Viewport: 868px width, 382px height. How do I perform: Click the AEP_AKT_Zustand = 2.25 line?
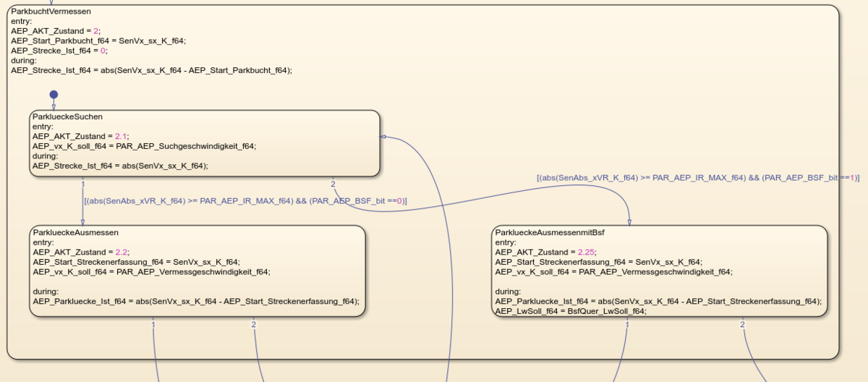545,252
